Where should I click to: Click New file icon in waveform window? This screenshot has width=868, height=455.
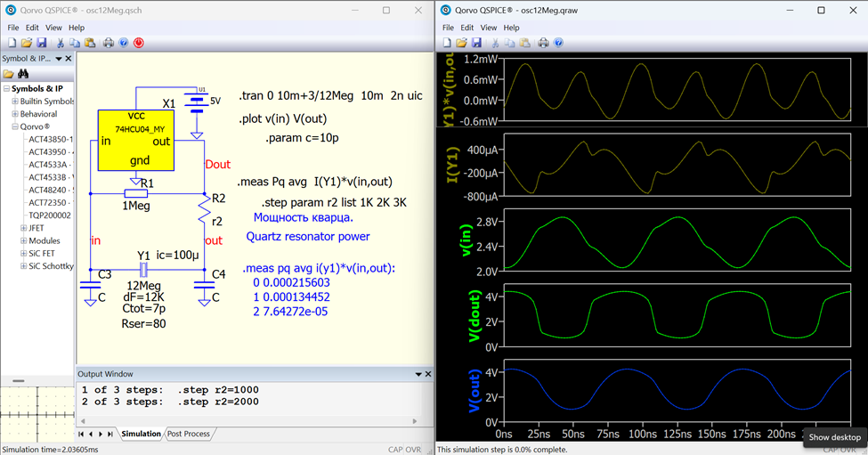click(448, 43)
